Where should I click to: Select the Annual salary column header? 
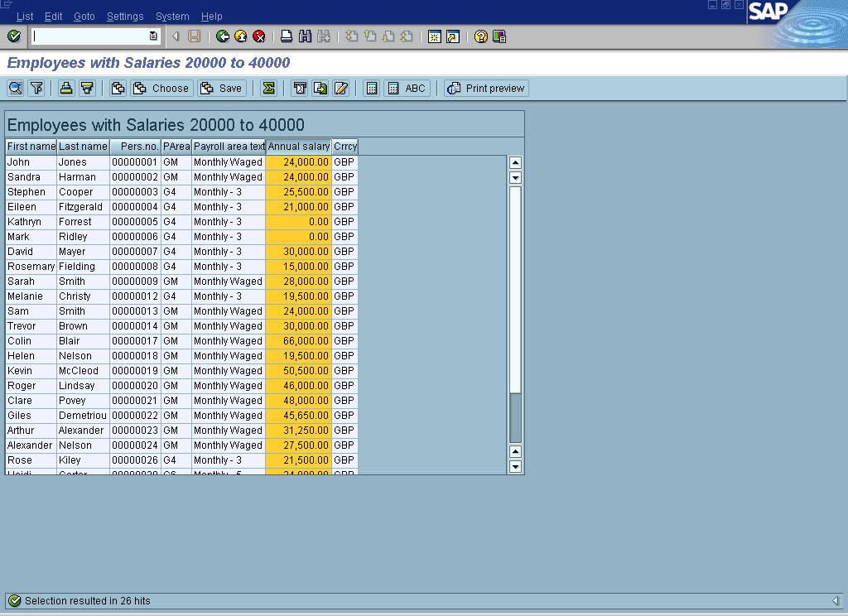coord(298,147)
